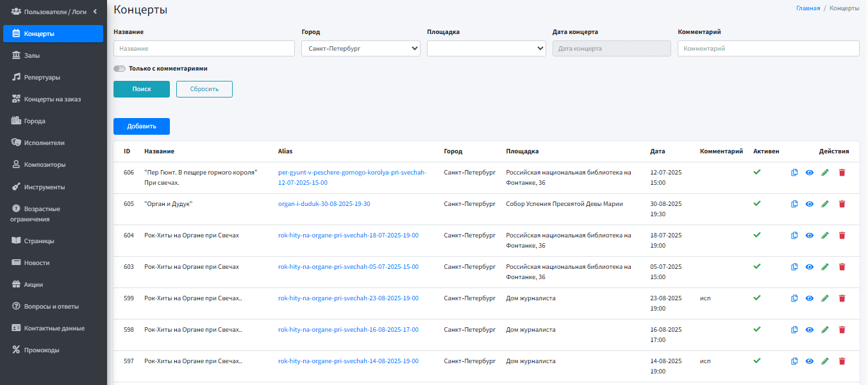Screen dimensions: 868x385
Task: Open Контактные данные sidebar item
Action: click(x=53, y=328)
